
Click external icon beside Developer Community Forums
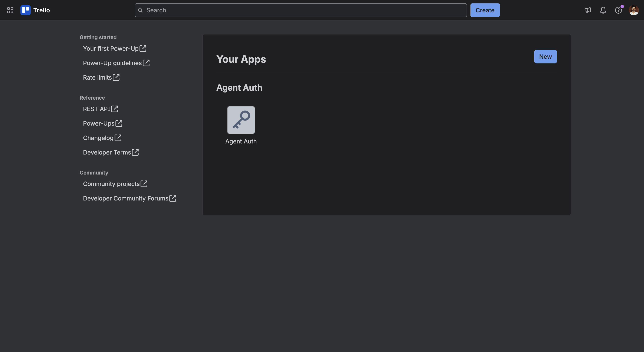pyautogui.click(x=173, y=198)
